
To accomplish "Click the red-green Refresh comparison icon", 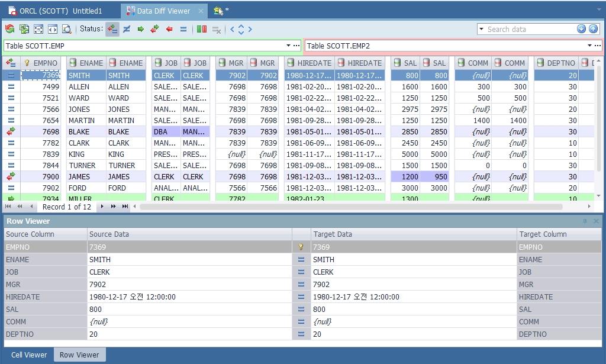I will [9, 29].
